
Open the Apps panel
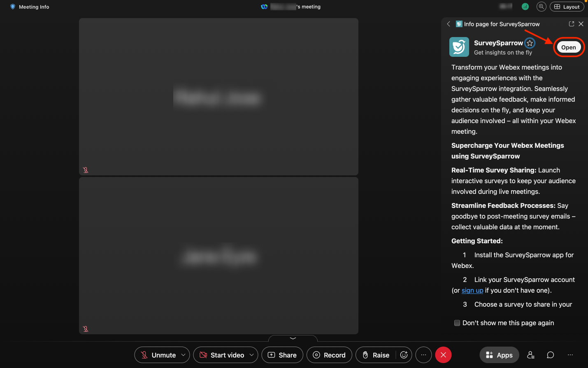click(499, 355)
